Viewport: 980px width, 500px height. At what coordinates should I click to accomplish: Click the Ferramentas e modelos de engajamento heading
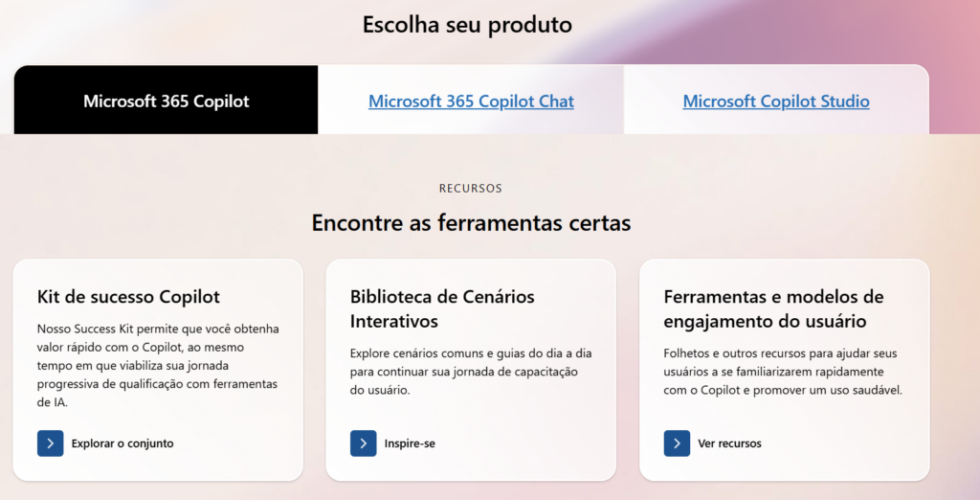(773, 308)
